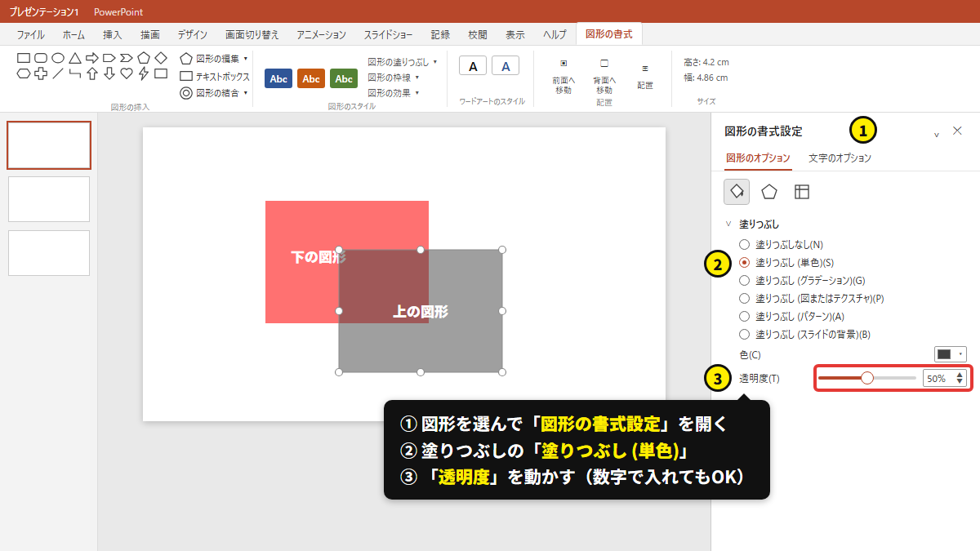The width and height of the screenshot is (980, 551).
Task: Switch to the 挿入 tab
Action: click(x=113, y=35)
